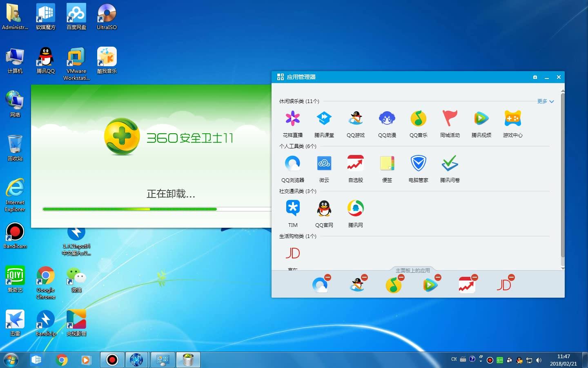Remove QQ游戏 from the main panel strip
The height and width of the screenshot is (368, 588).
pyautogui.click(x=365, y=278)
